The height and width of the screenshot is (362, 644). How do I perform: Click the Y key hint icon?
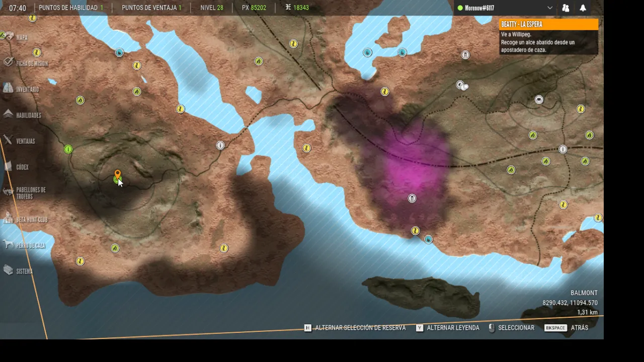click(420, 328)
